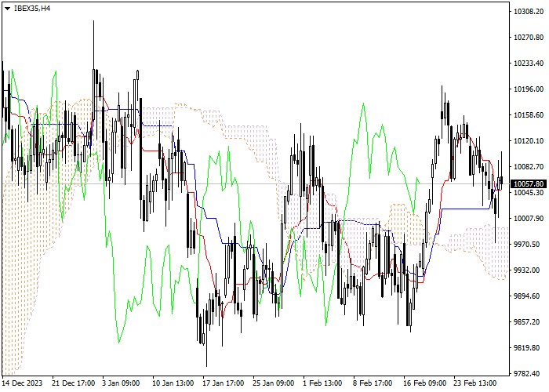The height and width of the screenshot is (392, 549).
Task: Select the 25 Jan 09:00 time label
Action: [274, 383]
